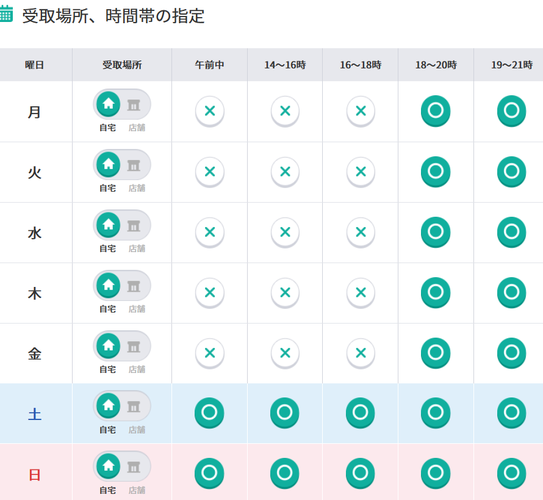
Task: Toggle Saturday 16~18時 time slot
Action: click(360, 413)
